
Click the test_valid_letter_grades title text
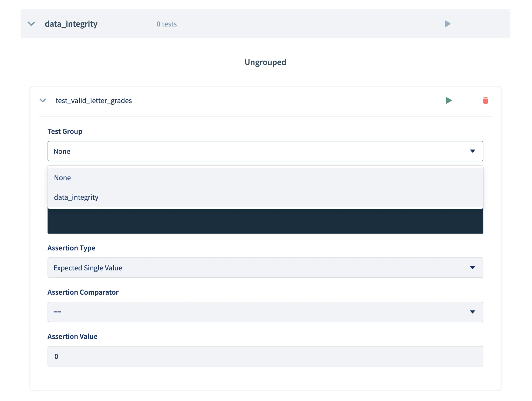pos(93,100)
